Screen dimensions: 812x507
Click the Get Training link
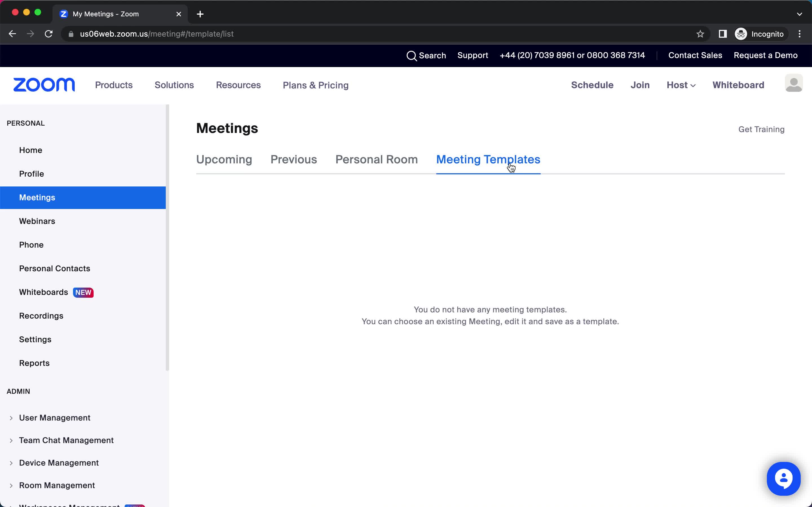(761, 129)
